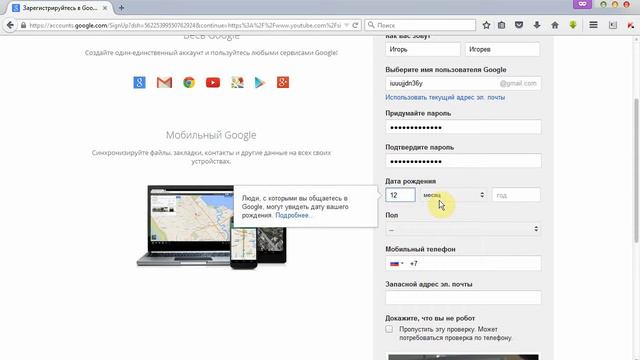The height and width of the screenshot is (360, 640).
Task: Reload the page with the refresh icon
Action: click(355, 25)
